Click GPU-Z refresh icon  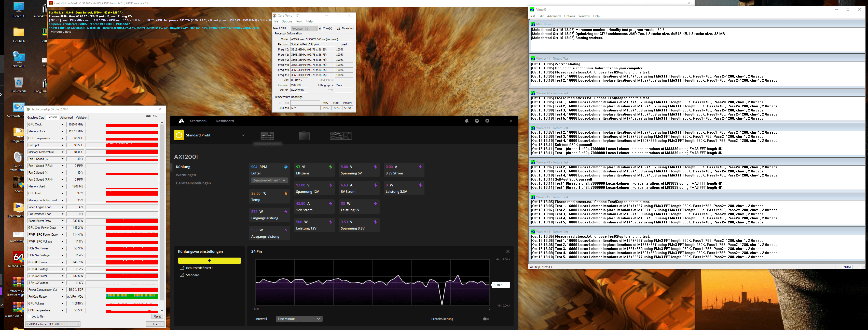click(155, 116)
